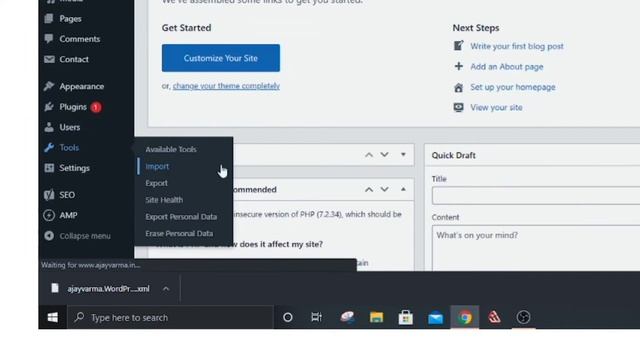
Task: Open the change your theme completely link
Action: pyautogui.click(x=226, y=86)
